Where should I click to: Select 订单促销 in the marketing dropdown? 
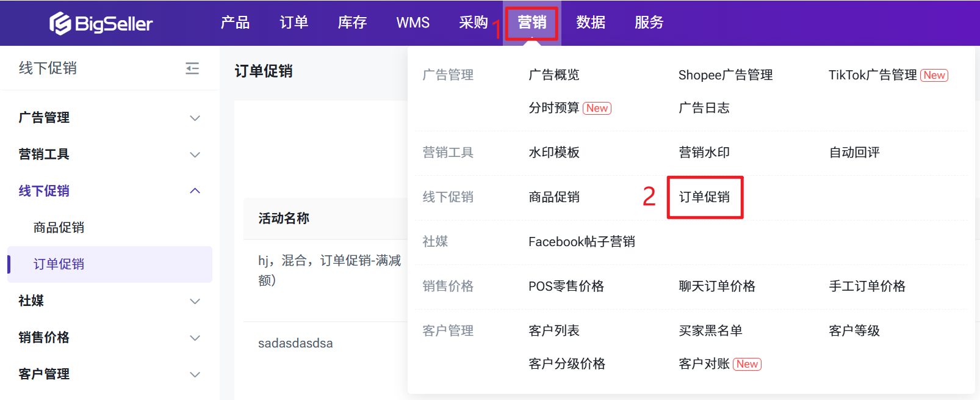coord(704,197)
